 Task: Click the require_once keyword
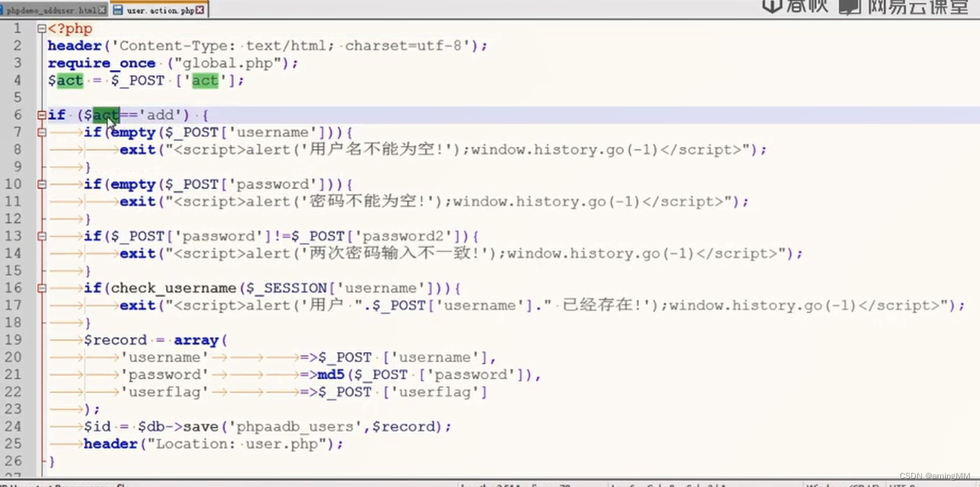tap(102, 63)
